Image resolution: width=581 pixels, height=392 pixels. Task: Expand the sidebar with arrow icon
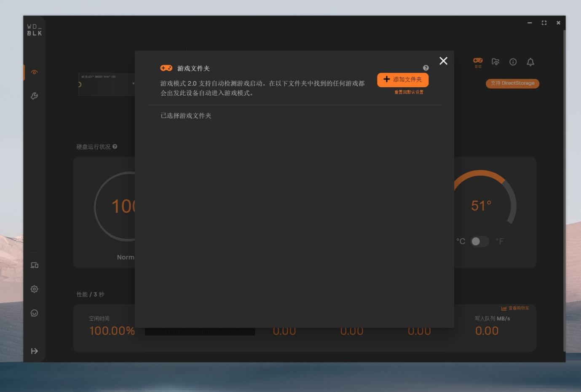click(x=35, y=351)
